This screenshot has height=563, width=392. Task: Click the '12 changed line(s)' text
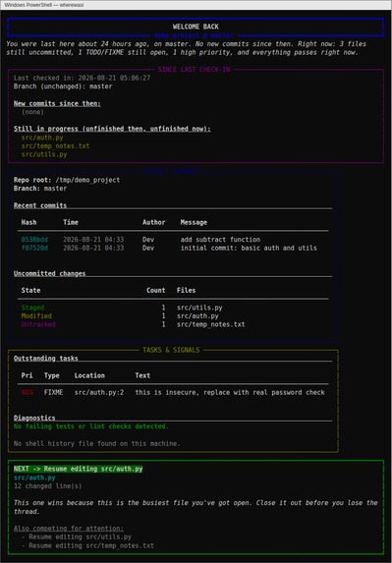point(48,486)
